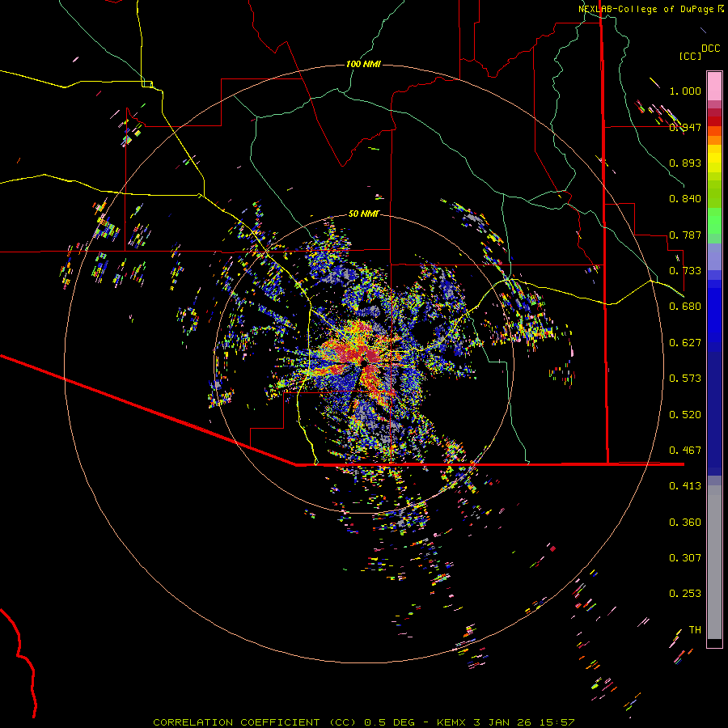The height and width of the screenshot is (728, 728).
Task: Pick the large gray color bar segment
Action: tap(714, 562)
